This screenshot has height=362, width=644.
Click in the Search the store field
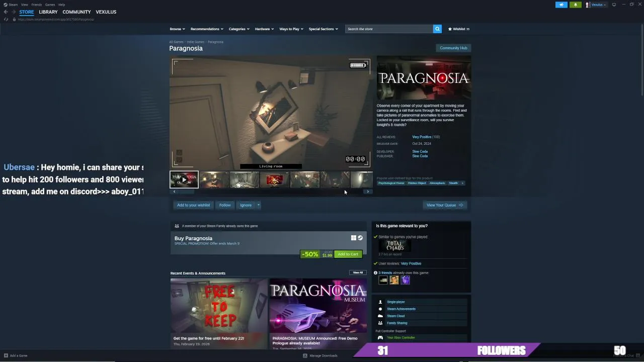[x=389, y=29]
